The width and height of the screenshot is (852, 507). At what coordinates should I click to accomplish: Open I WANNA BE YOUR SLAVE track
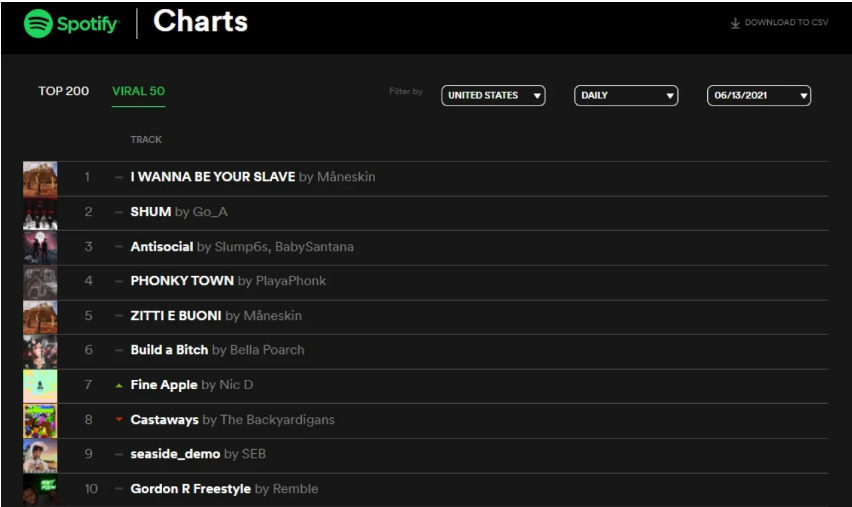coord(212,177)
